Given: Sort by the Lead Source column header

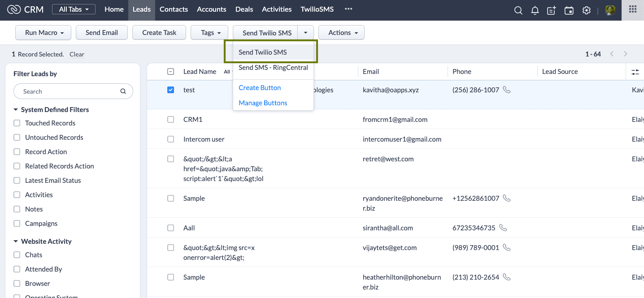Looking at the screenshot, I should tap(560, 72).
